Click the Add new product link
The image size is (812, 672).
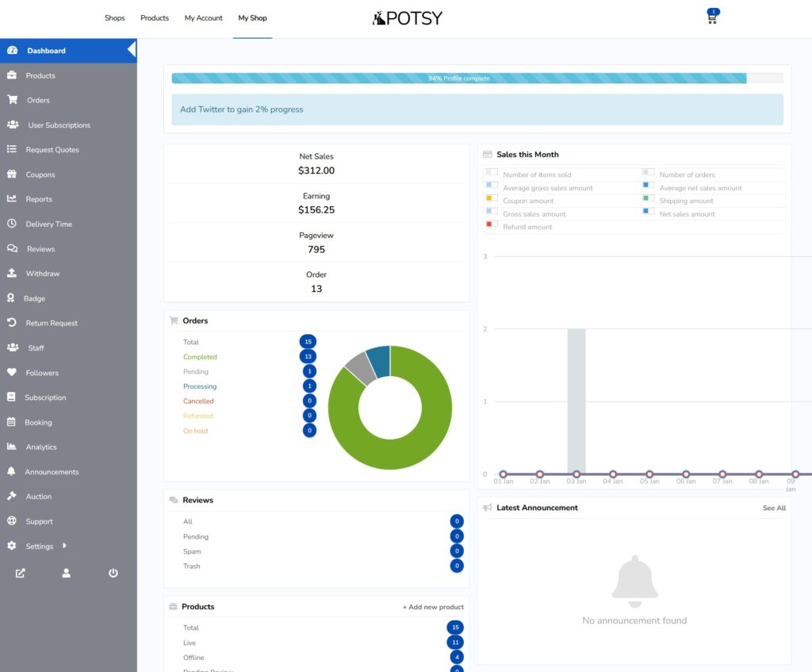point(433,607)
